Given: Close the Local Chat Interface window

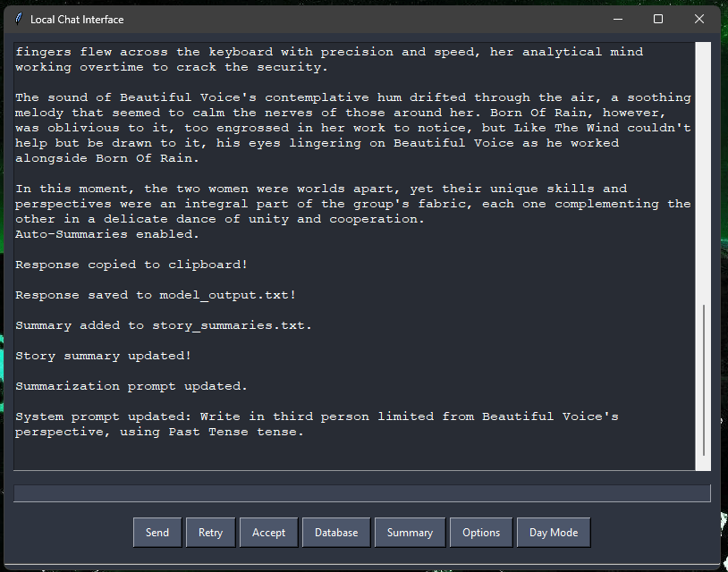Looking at the screenshot, I should pos(699,19).
